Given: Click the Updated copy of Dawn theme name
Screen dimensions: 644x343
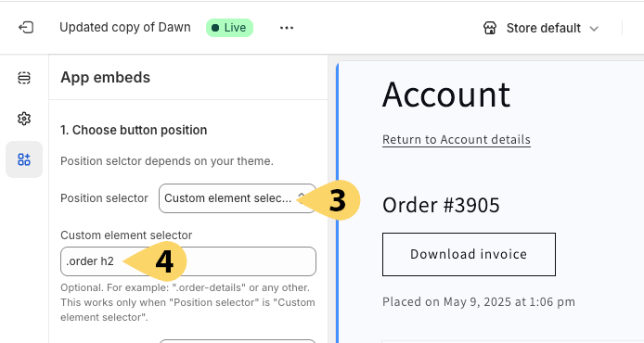Looking at the screenshot, I should 125,28.
